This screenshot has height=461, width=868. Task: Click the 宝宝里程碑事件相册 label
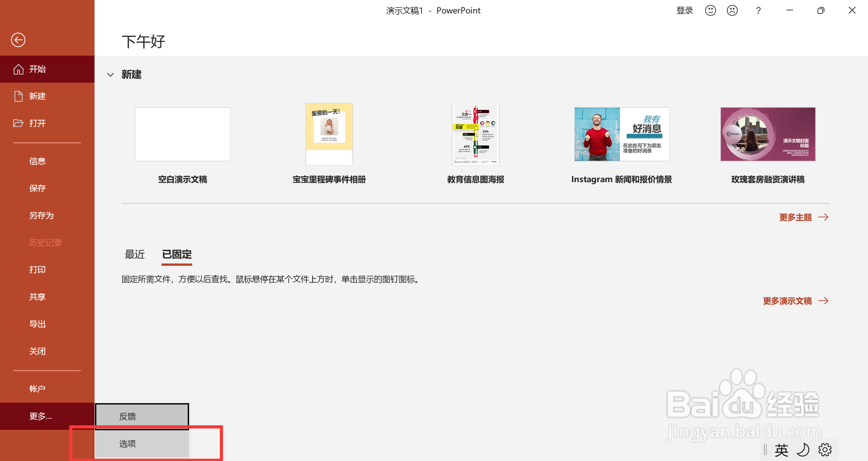(x=329, y=179)
